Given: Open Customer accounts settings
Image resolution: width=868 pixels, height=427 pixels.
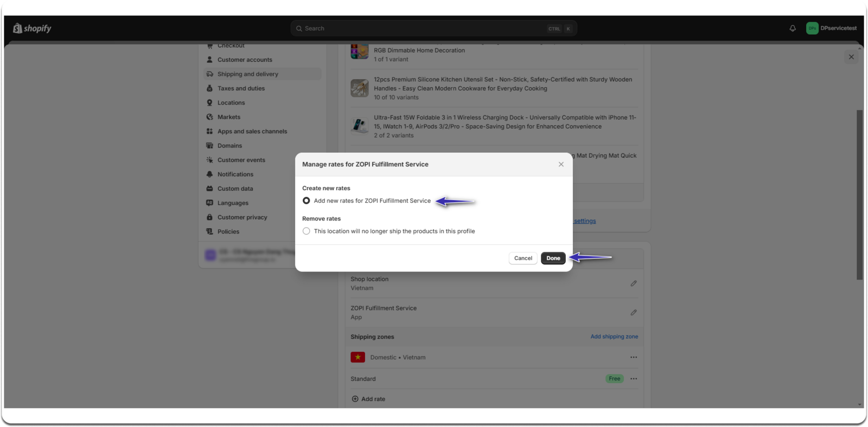Looking at the screenshot, I should pos(263,60).
